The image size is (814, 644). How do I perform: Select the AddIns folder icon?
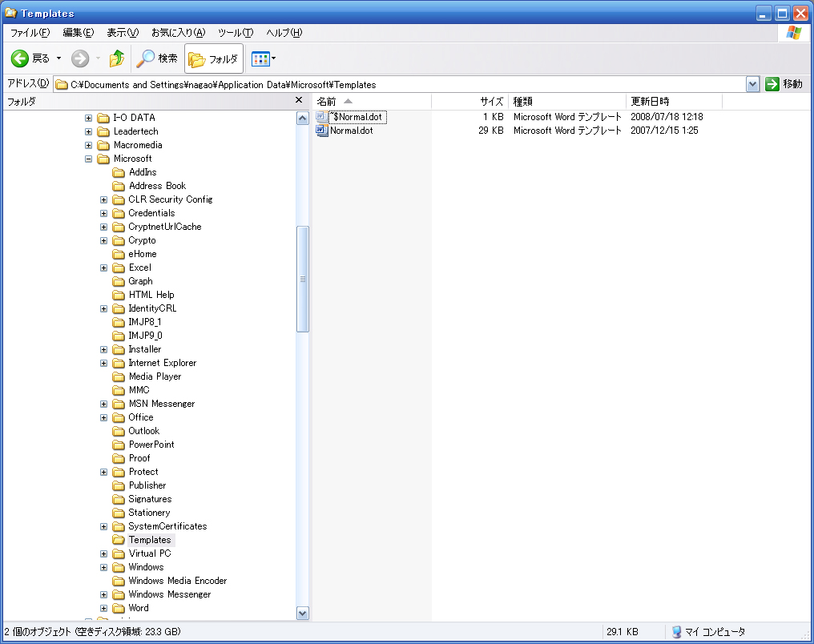click(119, 172)
